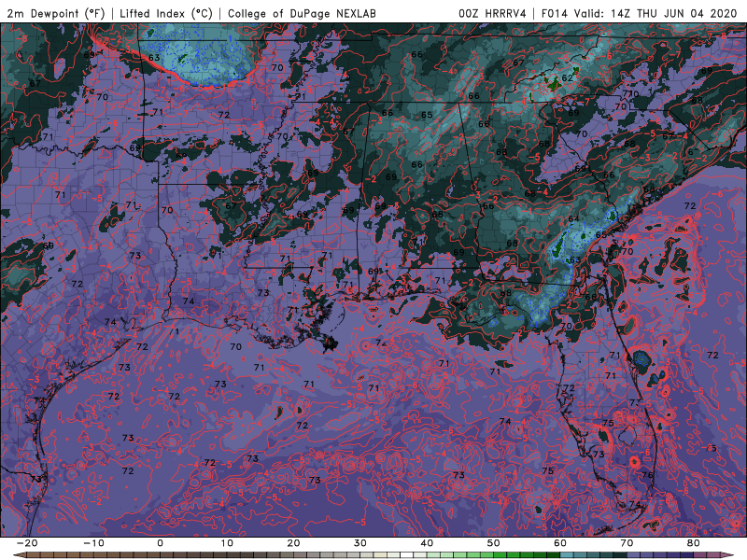Click the 20 label on the color scale
The width and height of the screenshot is (747, 560).
coord(293,543)
